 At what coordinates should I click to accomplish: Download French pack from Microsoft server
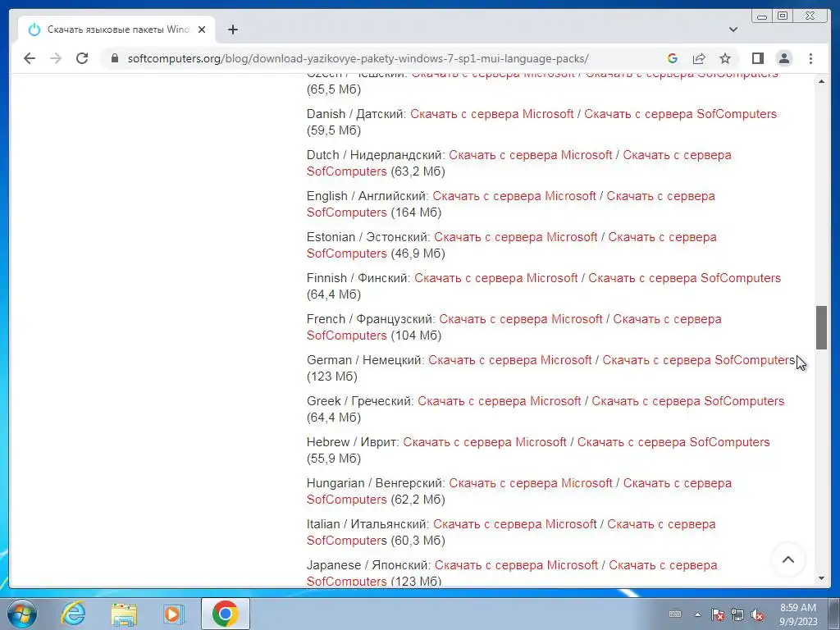pos(521,319)
